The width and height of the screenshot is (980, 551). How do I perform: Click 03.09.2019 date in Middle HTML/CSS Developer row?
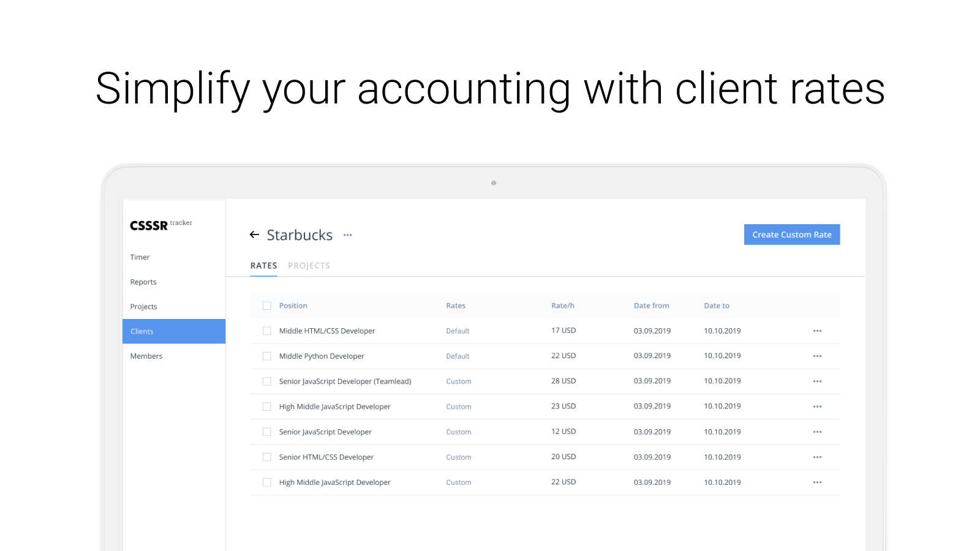pos(652,331)
